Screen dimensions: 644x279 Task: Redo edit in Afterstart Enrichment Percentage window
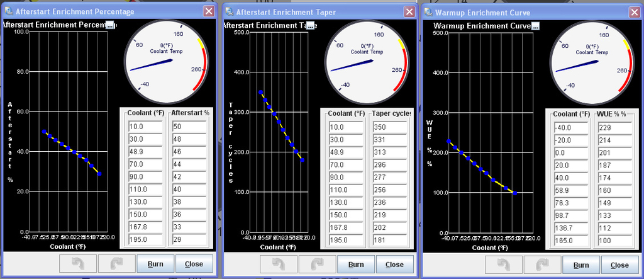click(x=116, y=264)
